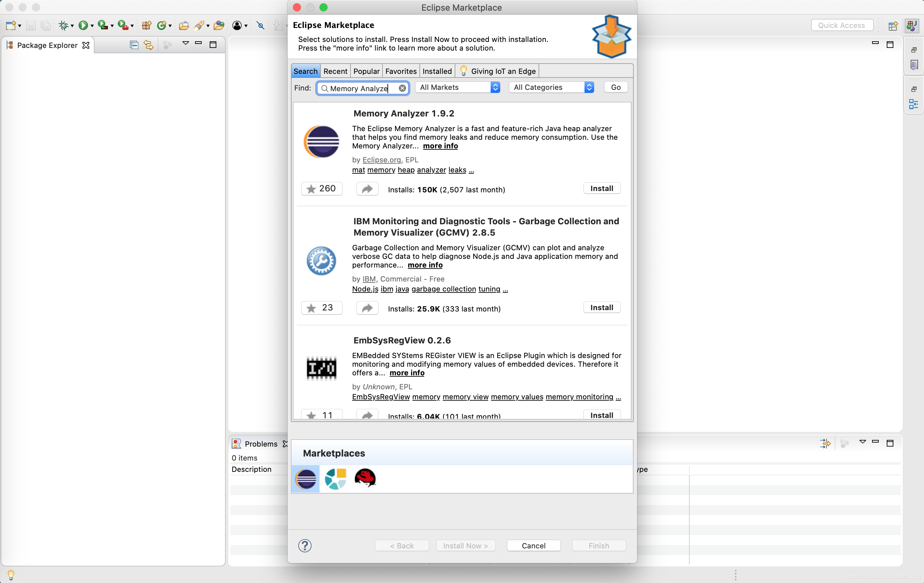Favorite Memory Analyzer with the 260 star button
Viewport: 924px width, 583px height.
[x=322, y=189]
